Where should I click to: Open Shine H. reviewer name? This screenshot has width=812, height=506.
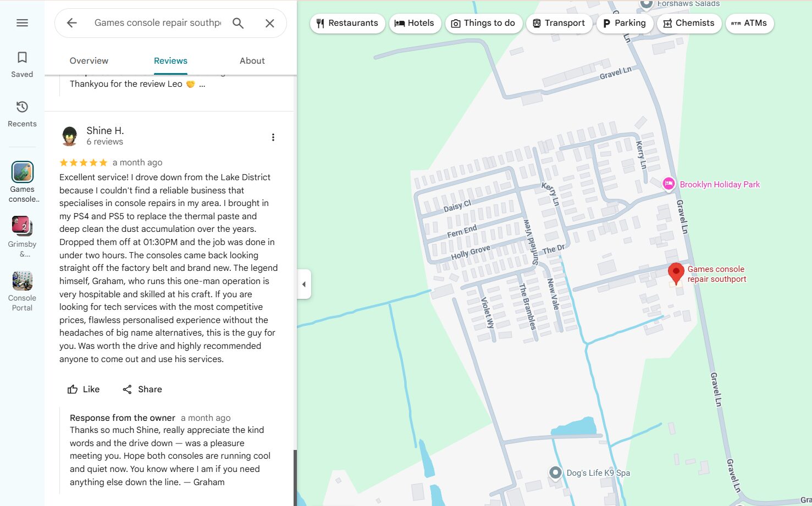click(x=105, y=130)
